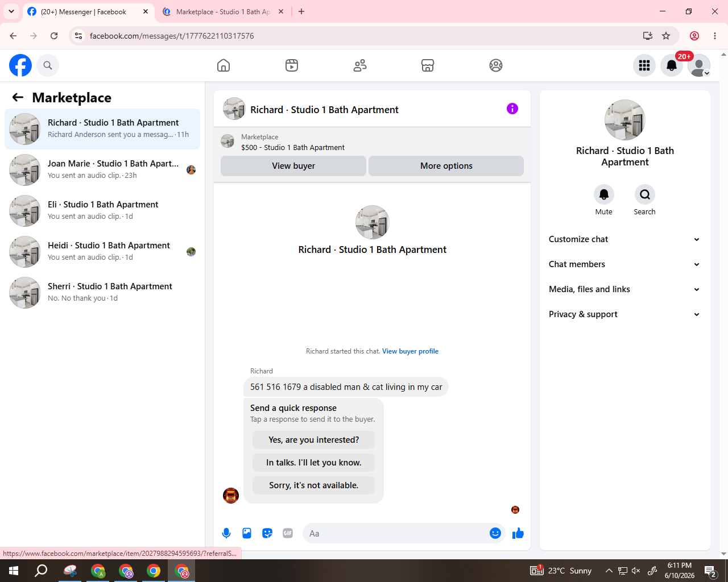Click the message text field 'Aa'
The image size is (728, 582).
coord(395,533)
